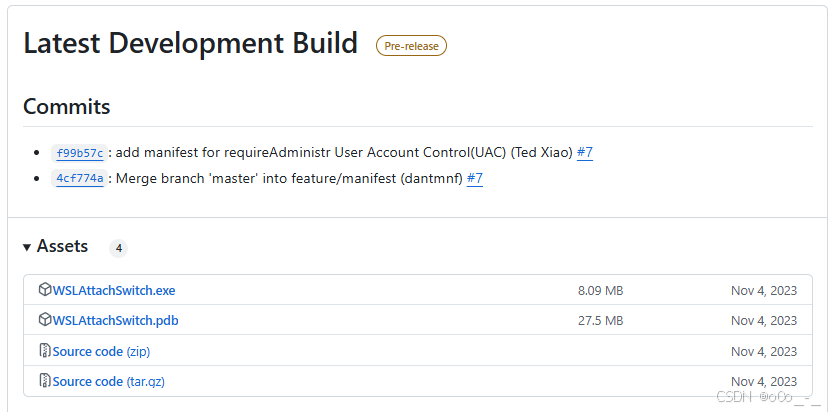The image size is (829, 412).
Task: Open commit f99b57c
Action: (79, 153)
